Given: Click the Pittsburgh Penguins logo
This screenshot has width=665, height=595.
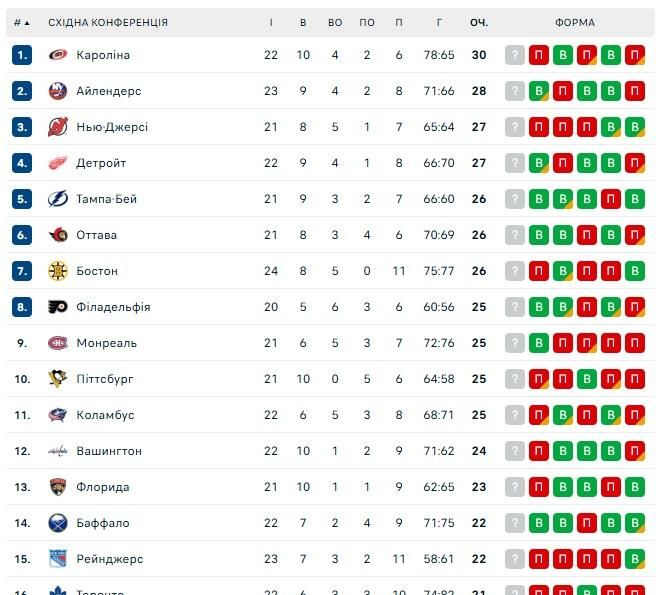Looking at the screenshot, I should click(57, 379).
